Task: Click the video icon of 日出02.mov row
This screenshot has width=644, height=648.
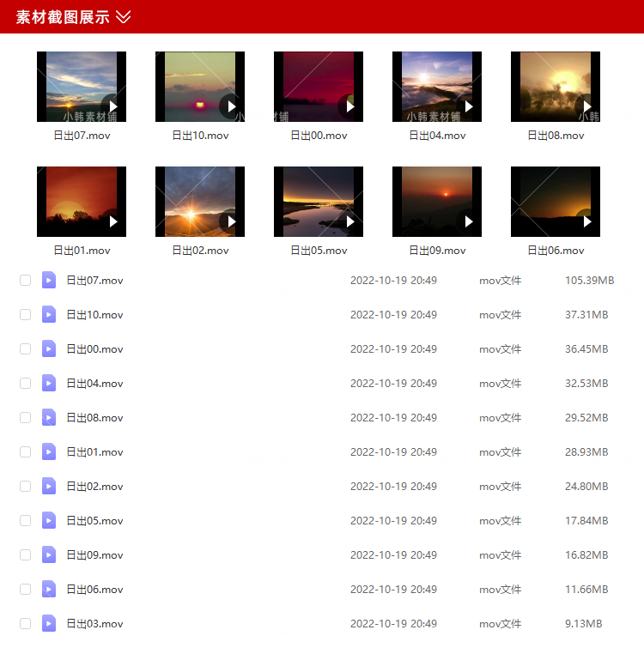Action: [x=49, y=486]
